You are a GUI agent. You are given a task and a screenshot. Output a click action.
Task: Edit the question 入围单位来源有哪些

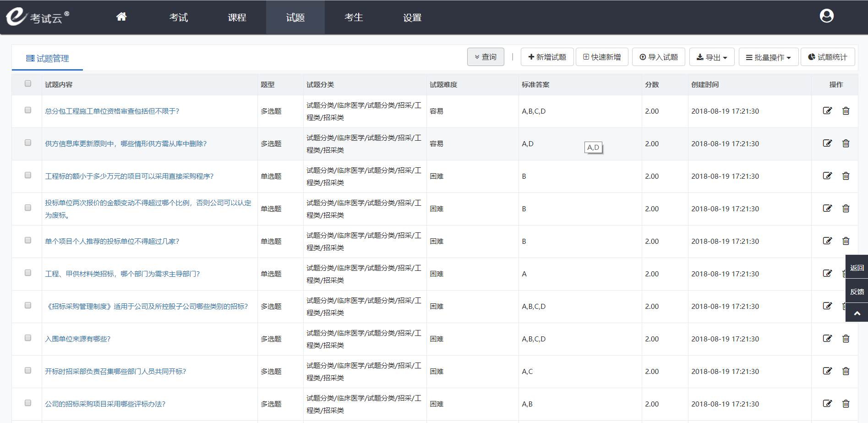click(827, 338)
